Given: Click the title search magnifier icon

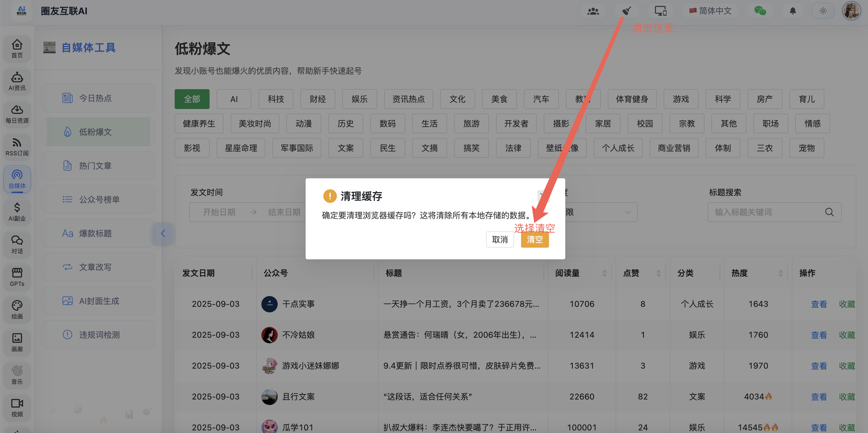Looking at the screenshot, I should 829,212.
